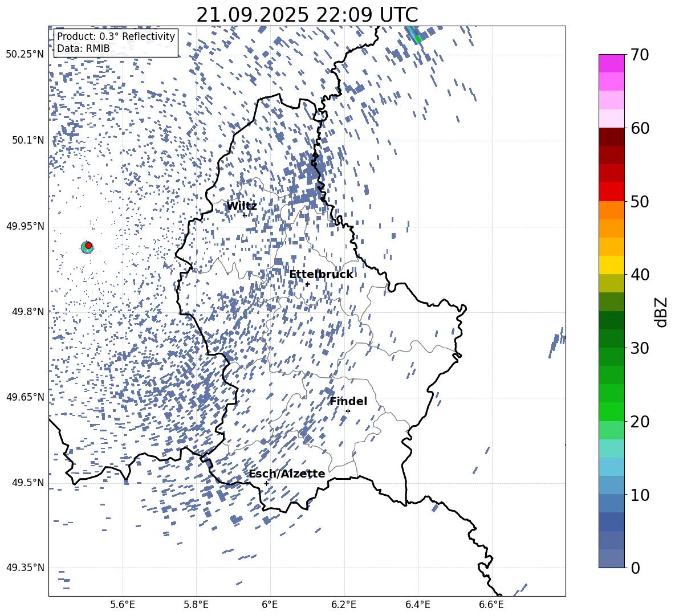This screenshot has width=675, height=616.
Task: Click the Esch/Alzette city label
Action: pyautogui.click(x=287, y=474)
